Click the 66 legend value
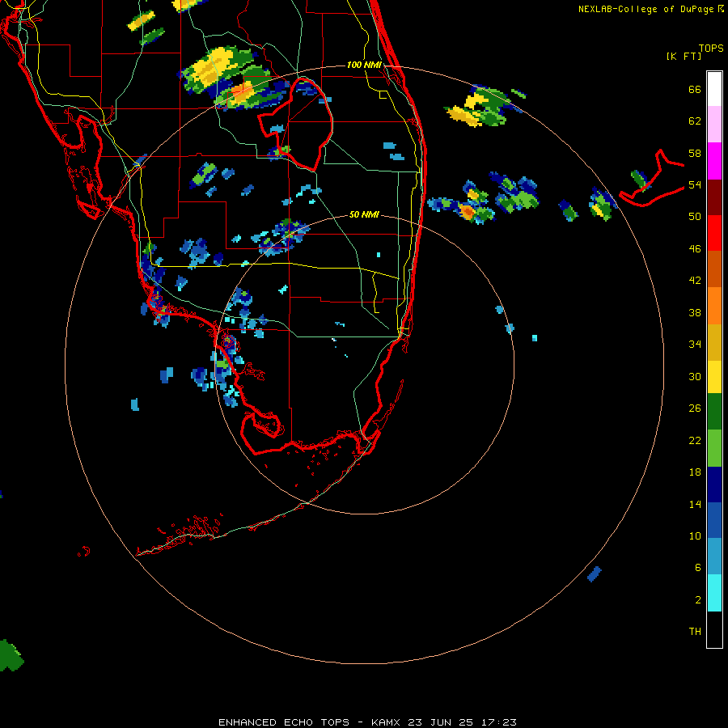 click(695, 89)
